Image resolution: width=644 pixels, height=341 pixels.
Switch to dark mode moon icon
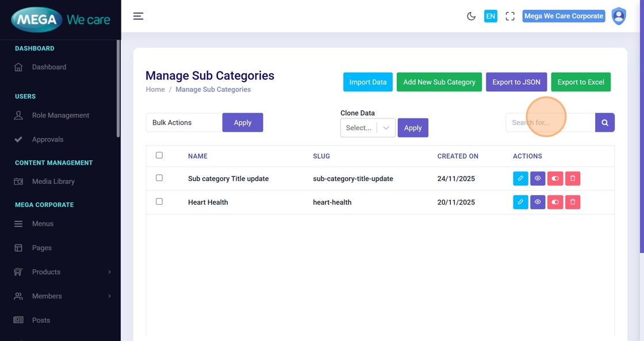(471, 16)
